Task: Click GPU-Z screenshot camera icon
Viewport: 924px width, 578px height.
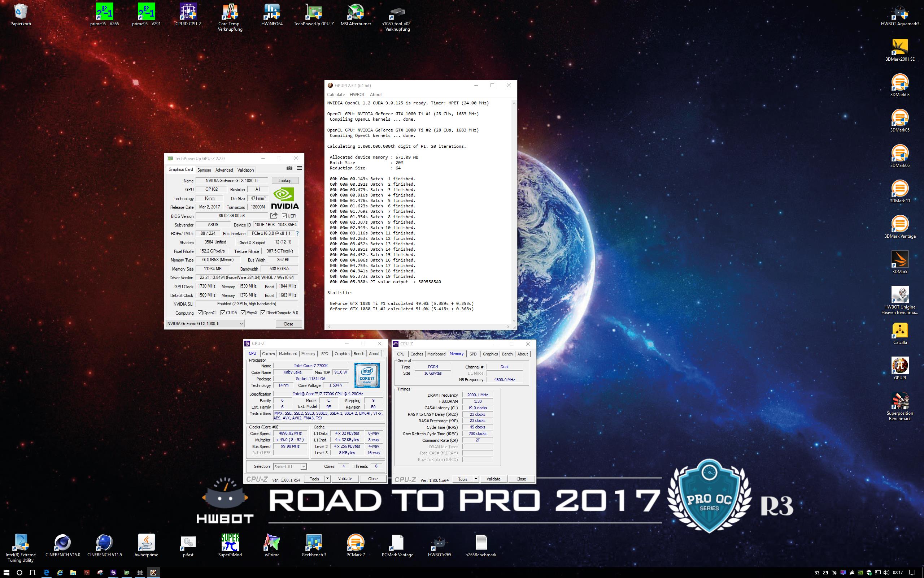Action: point(289,168)
